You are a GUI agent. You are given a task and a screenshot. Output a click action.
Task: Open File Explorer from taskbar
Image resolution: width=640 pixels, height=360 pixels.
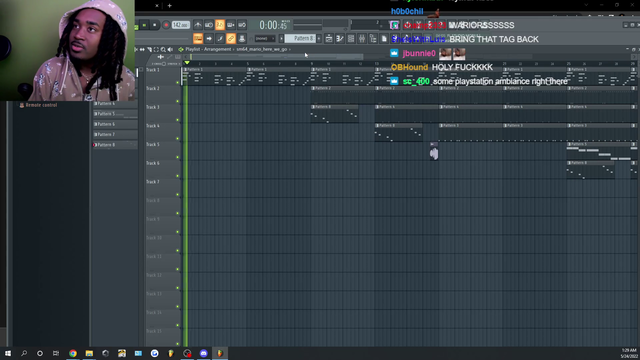click(x=89, y=353)
